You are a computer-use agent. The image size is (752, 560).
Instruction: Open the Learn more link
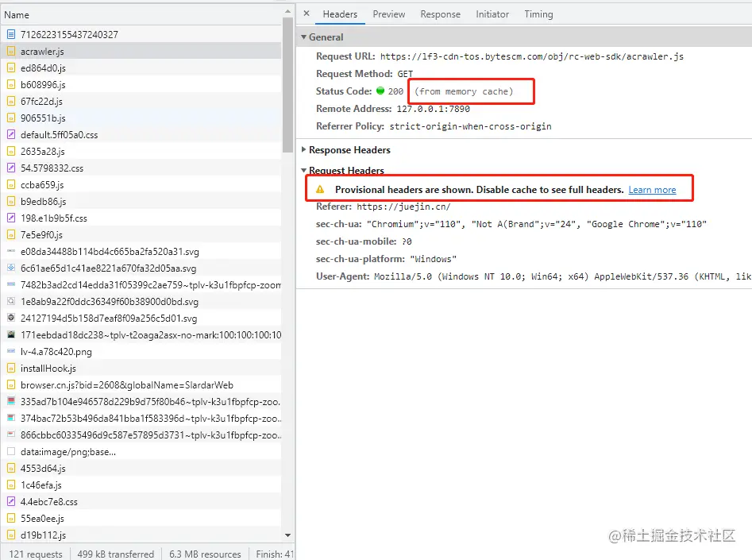click(652, 190)
